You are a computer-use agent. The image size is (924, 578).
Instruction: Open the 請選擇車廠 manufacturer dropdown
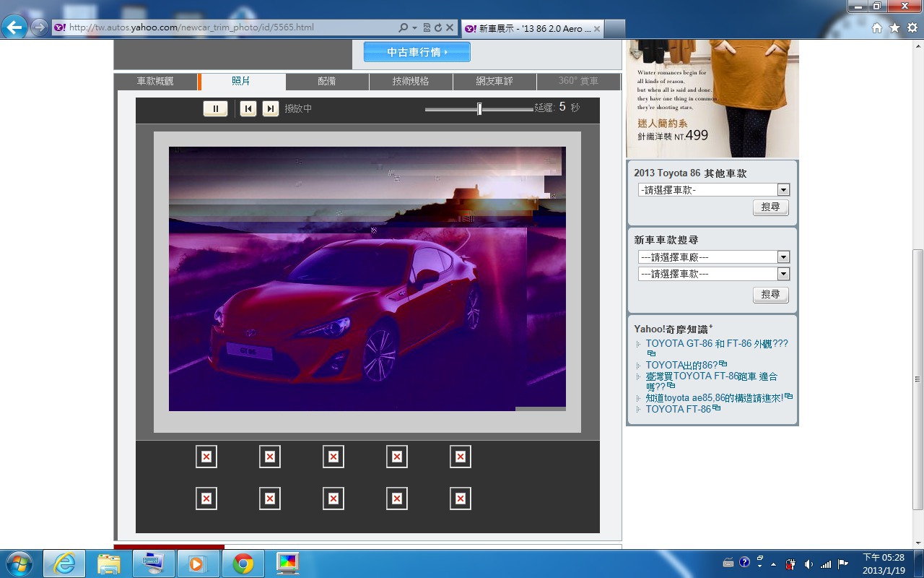[783, 257]
